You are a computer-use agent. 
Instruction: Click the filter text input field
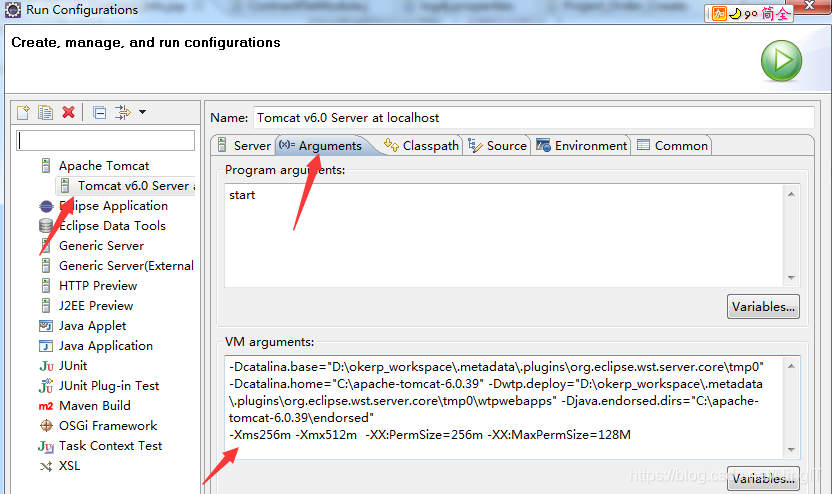[106, 141]
